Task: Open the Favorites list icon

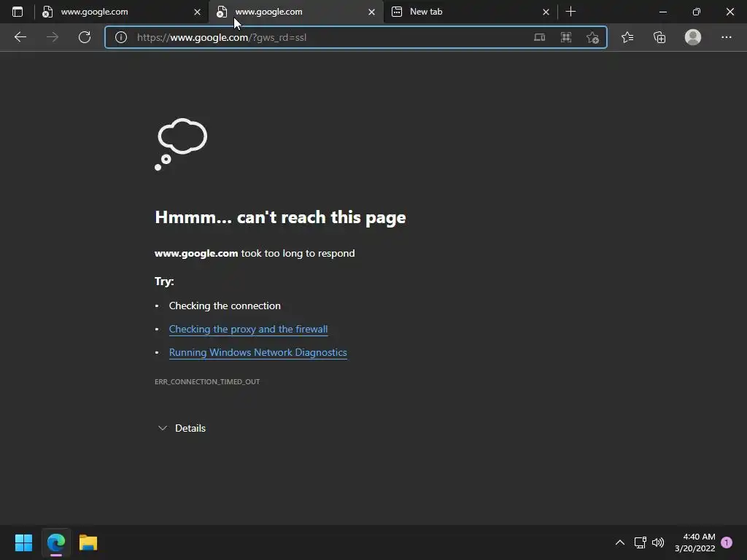Action: coord(627,37)
